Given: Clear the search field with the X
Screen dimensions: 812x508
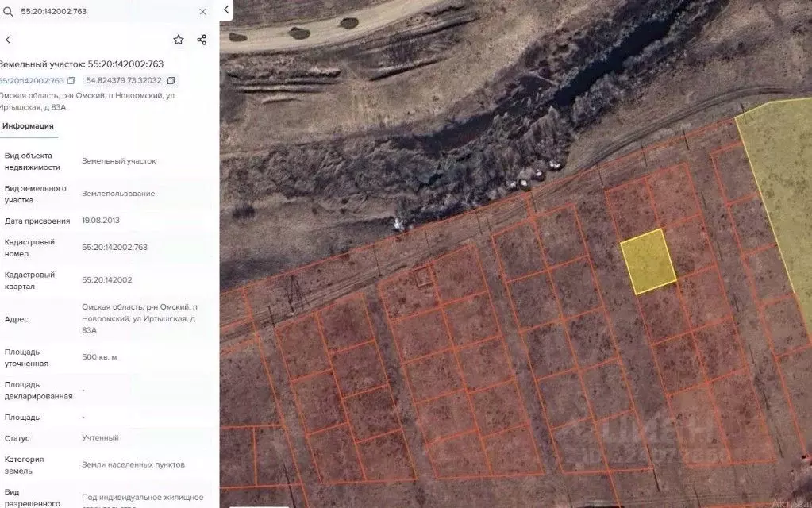Looking at the screenshot, I should tap(202, 12).
